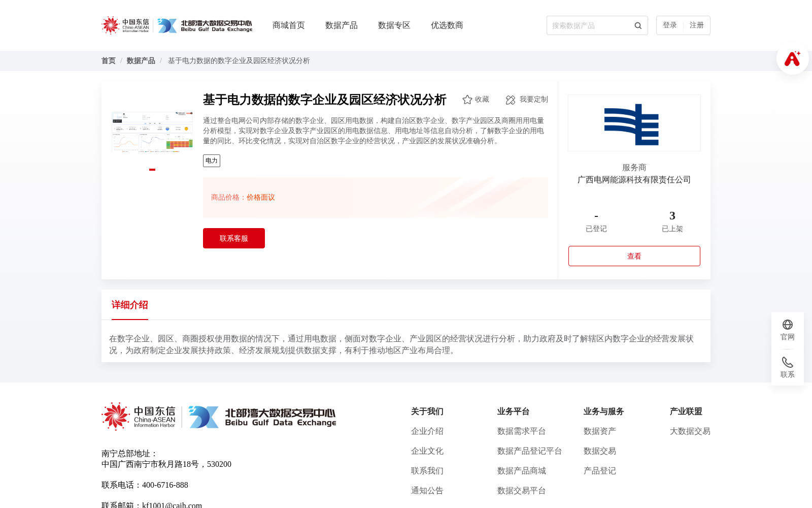Click the 广西电网能源科技有限责任公司 company name
This screenshot has height=508, width=812.
click(634, 180)
